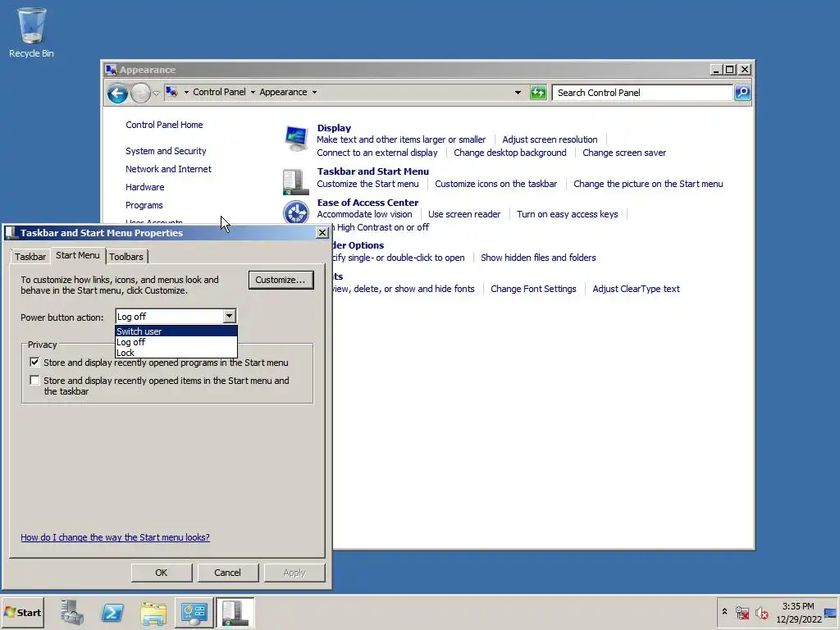This screenshot has width=840, height=630.
Task: Open System and Security category
Action: (x=166, y=151)
